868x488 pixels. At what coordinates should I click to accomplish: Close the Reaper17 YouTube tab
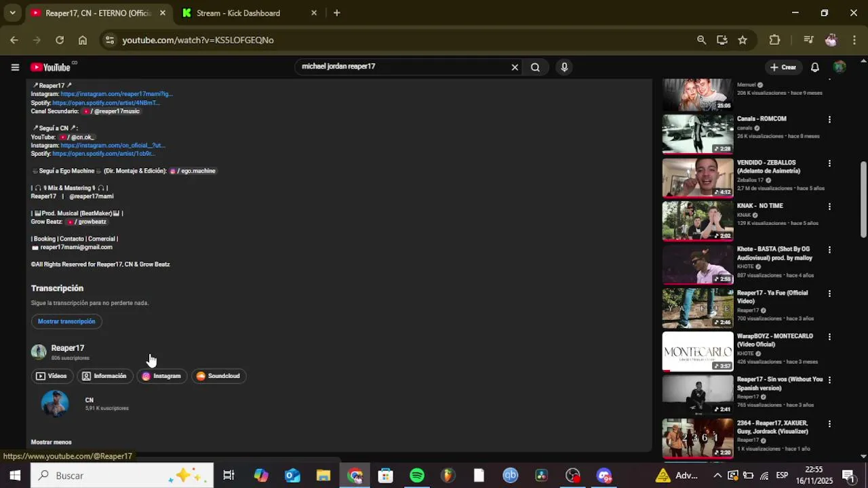point(163,13)
